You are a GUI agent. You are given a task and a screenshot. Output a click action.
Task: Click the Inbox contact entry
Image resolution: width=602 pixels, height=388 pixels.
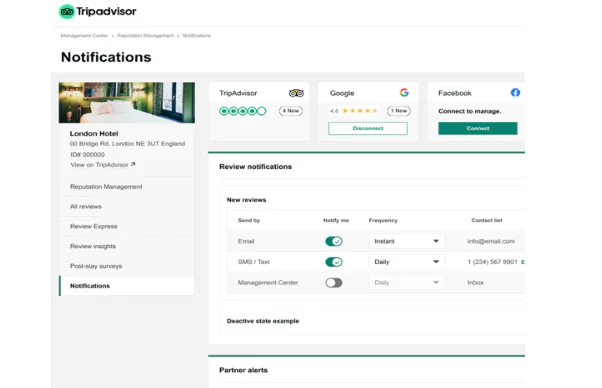pyautogui.click(x=475, y=282)
